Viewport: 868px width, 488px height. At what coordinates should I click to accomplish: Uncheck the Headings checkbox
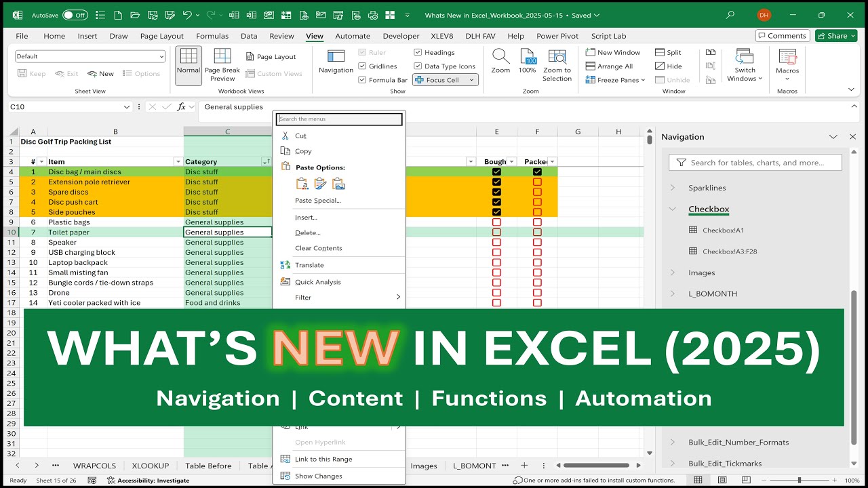[x=418, y=52]
